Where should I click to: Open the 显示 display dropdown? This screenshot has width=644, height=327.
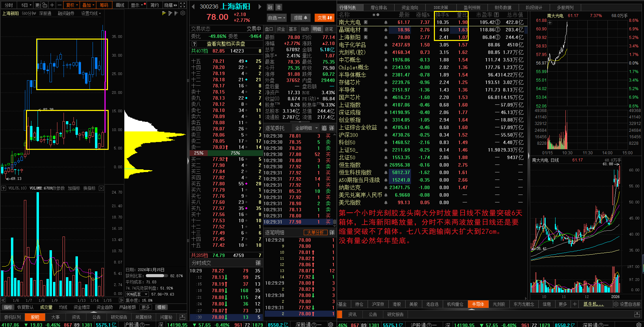coord(137,5)
